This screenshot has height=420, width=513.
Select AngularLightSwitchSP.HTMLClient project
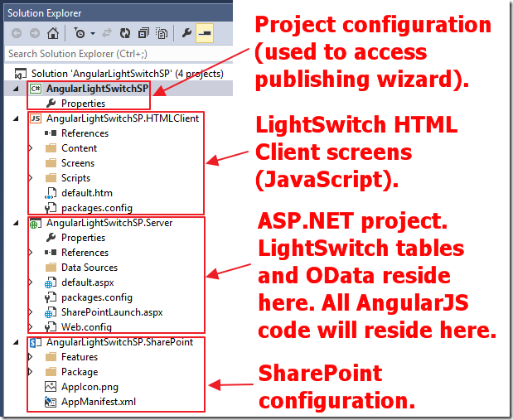coord(123,118)
